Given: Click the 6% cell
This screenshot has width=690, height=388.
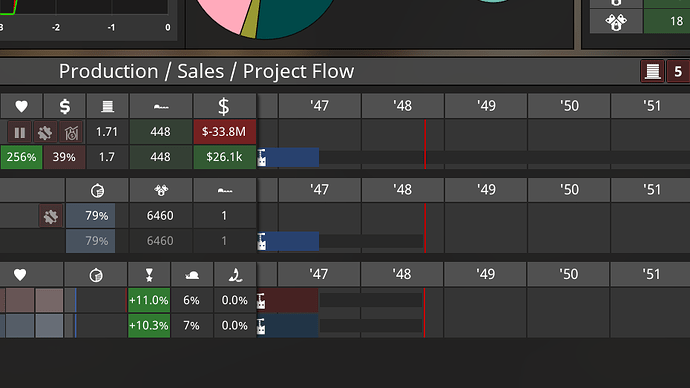Looking at the screenshot, I should click(x=192, y=300).
